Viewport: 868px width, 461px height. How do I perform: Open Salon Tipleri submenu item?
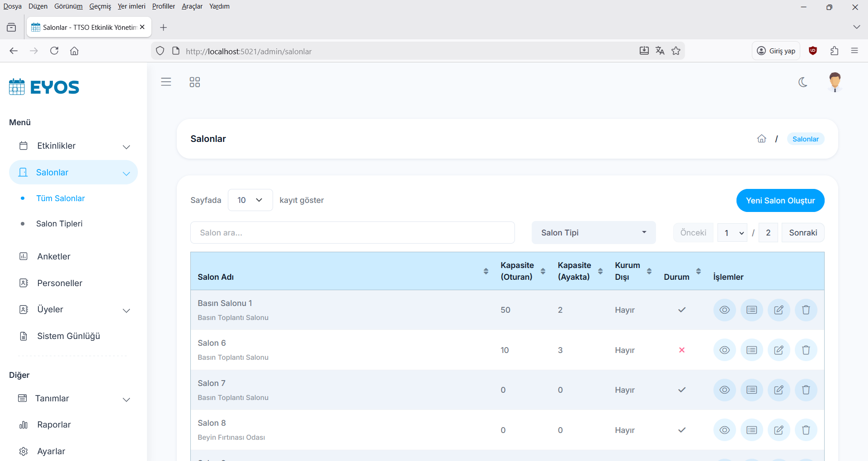pyautogui.click(x=59, y=224)
